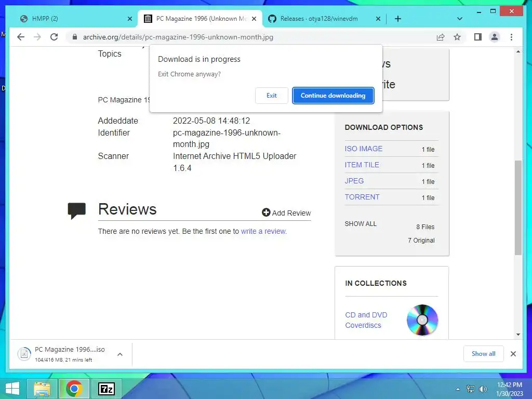The width and height of the screenshot is (532, 399).
Task: Open the TORRENT download link
Action: (362, 197)
